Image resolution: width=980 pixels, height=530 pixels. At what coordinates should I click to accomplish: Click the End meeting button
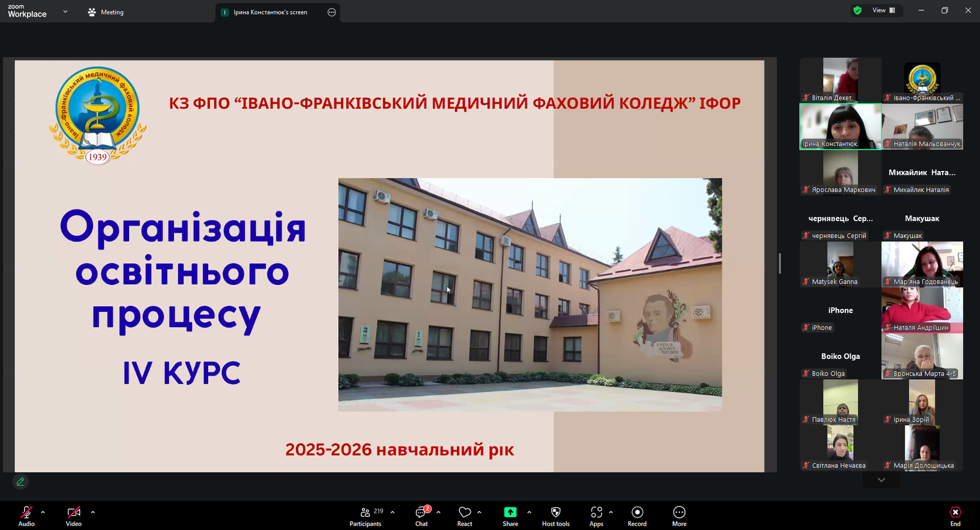(x=955, y=515)
